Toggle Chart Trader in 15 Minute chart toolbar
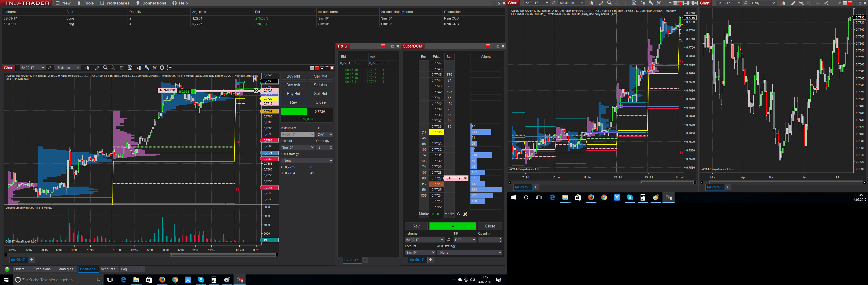The height and width of the screenshot is (285, 868). point(139,68)
